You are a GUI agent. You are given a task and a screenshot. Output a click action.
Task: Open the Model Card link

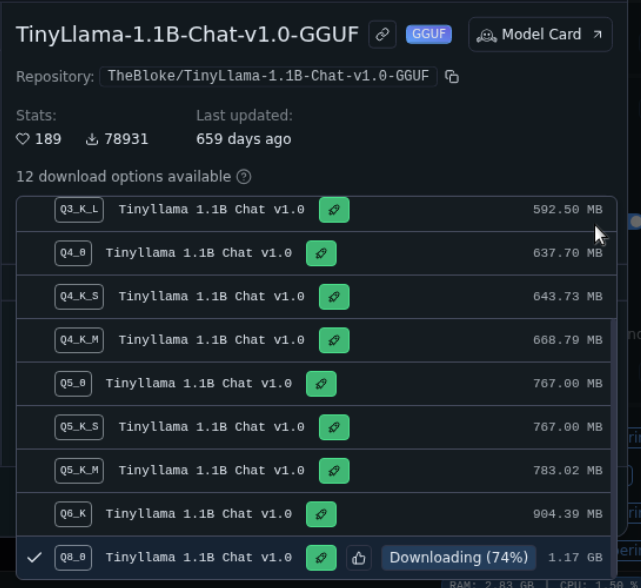pos(540,35)
